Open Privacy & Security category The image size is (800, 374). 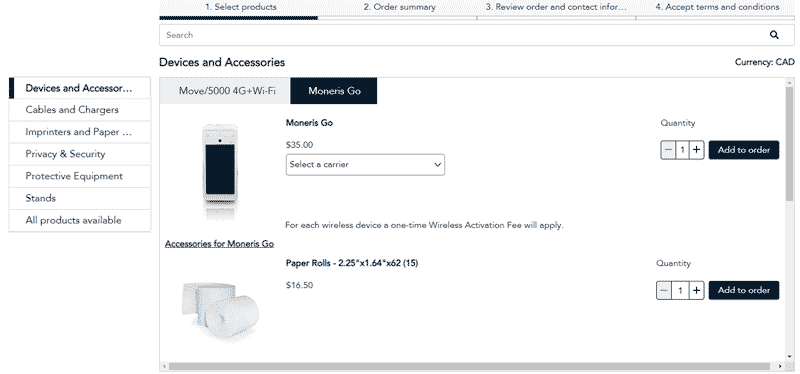coord(80,154)
